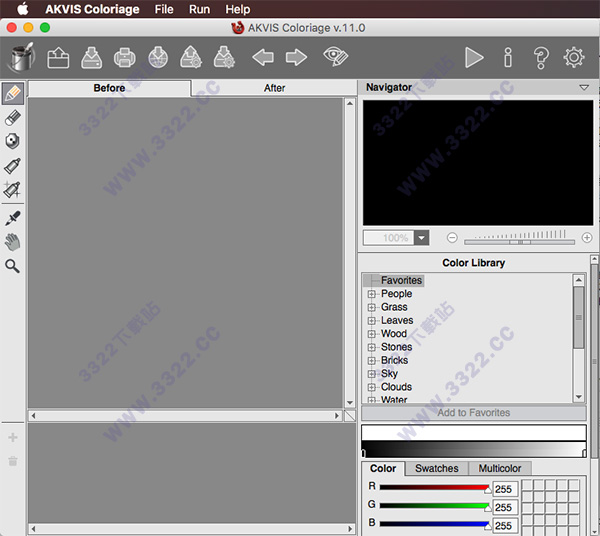Viewport: 600px width, 536px height.
Task: Switch to the After tab
Action: (274, 88)
